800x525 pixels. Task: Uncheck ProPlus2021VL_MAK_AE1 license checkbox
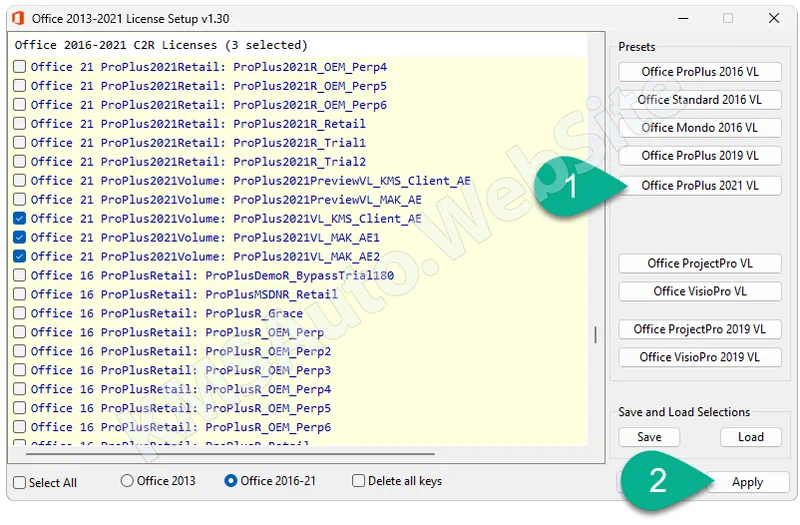[x=20, y=237]
